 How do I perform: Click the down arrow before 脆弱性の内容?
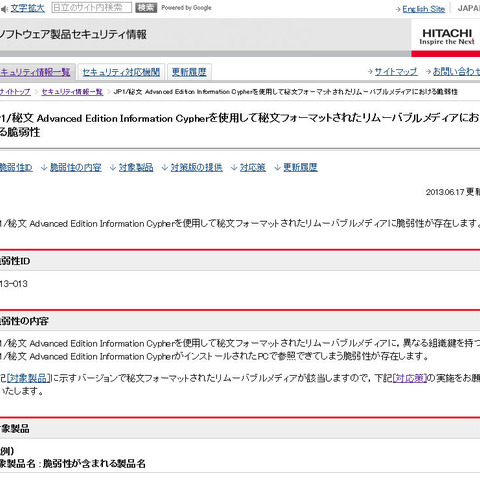coord(44,167)
